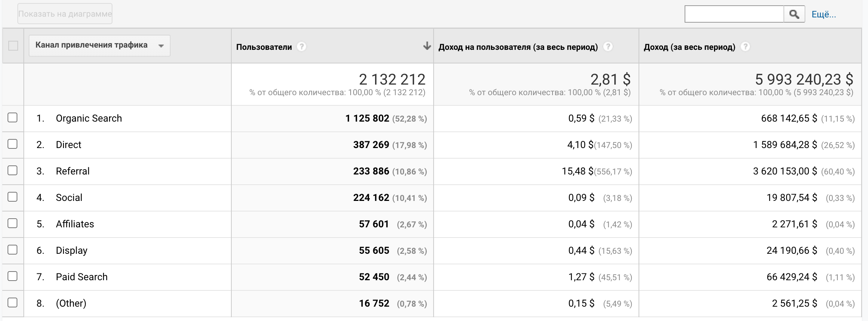Open the Paid Search channel
Screen dimensions: 868x321
[x=82, y=277]
